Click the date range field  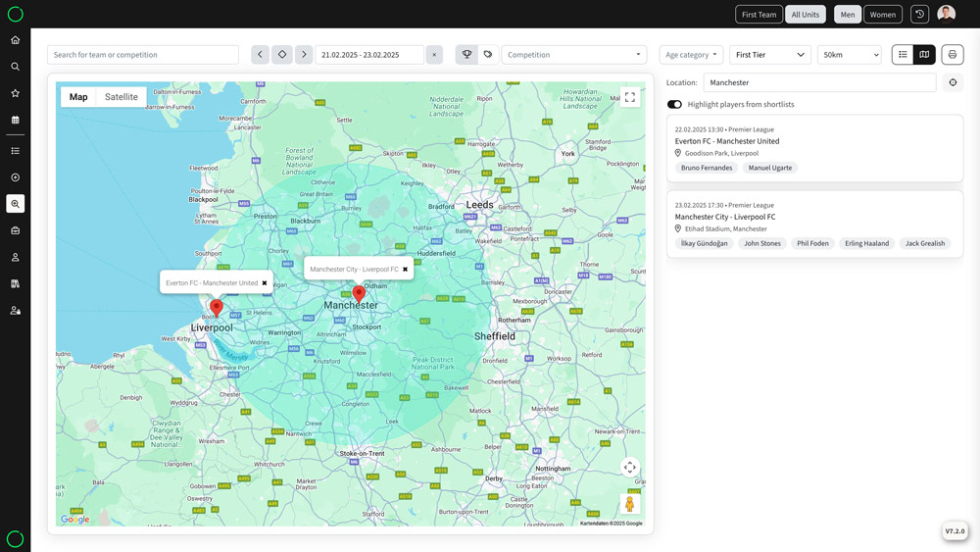pos(369,54)
